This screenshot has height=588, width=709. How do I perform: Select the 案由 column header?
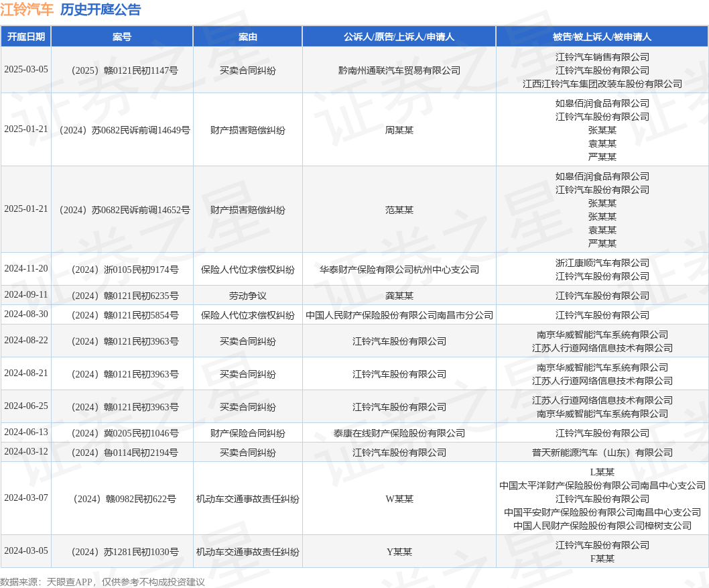tap(248, 37)
